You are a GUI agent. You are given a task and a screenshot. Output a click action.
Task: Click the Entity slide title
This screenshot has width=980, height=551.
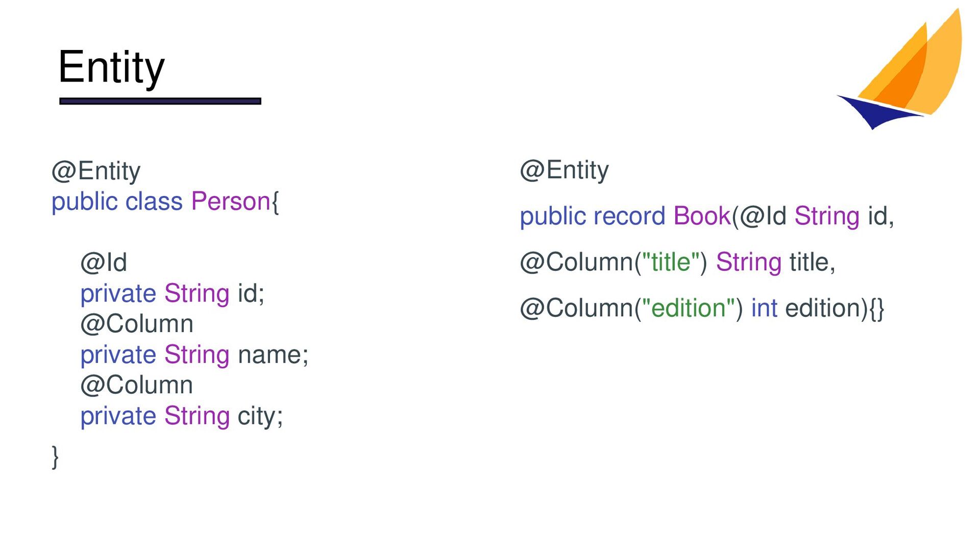[111, 67]
